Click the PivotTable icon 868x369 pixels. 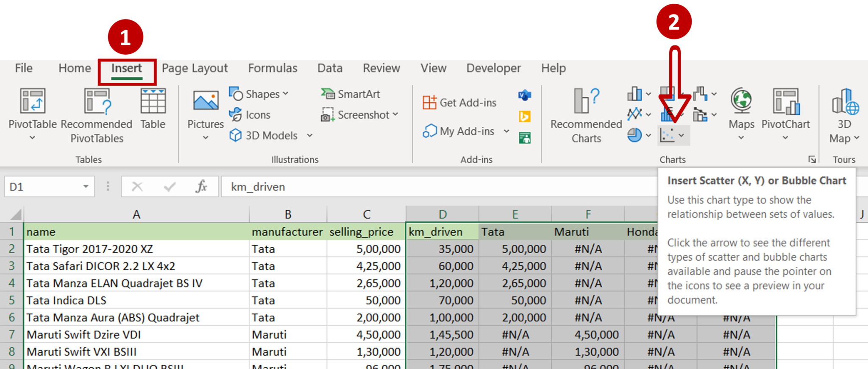[x=33, y=101]
